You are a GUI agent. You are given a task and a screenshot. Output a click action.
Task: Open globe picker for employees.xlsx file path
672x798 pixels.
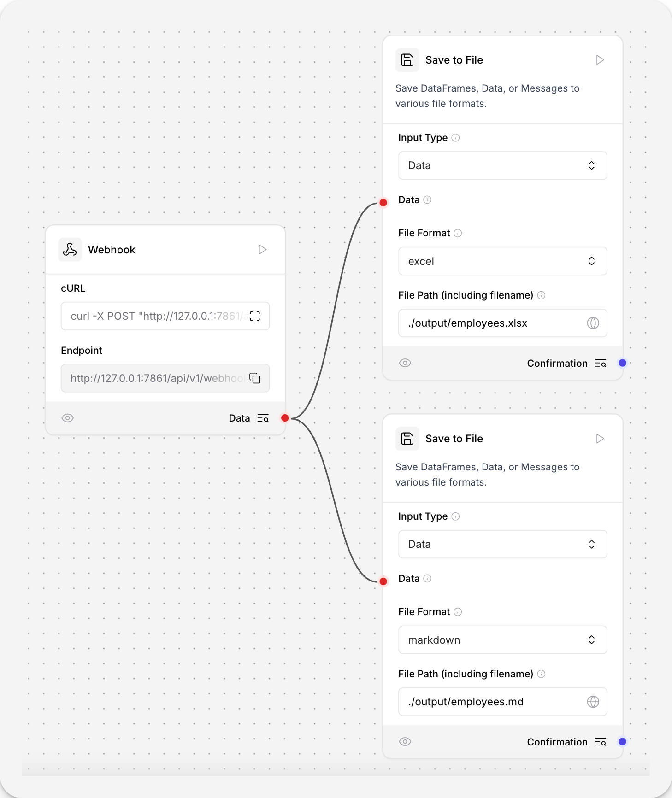[x=593, y=323]
